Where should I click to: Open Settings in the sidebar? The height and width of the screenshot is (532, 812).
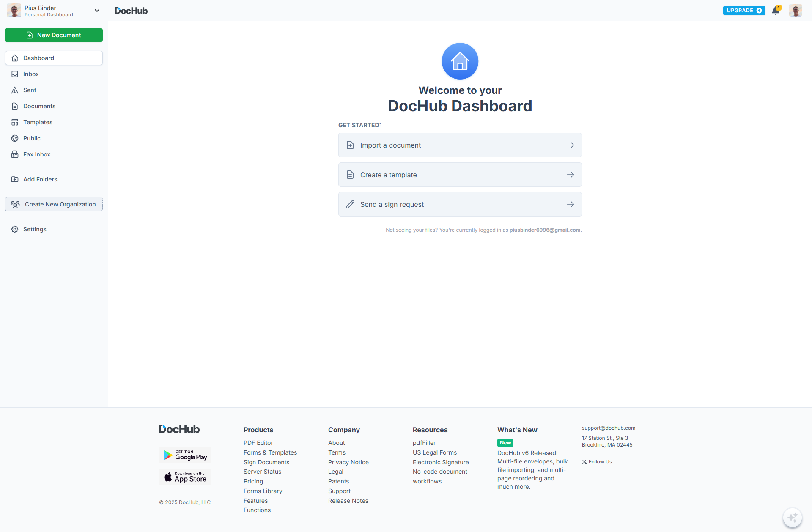coord(35,229)
